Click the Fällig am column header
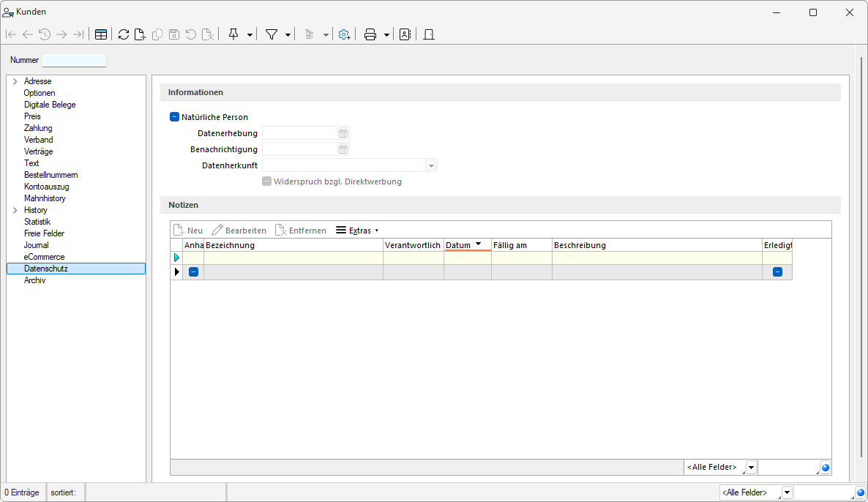The width and height of the screenshot is (868, 502). pyautogui.click(x=522, y=245)
